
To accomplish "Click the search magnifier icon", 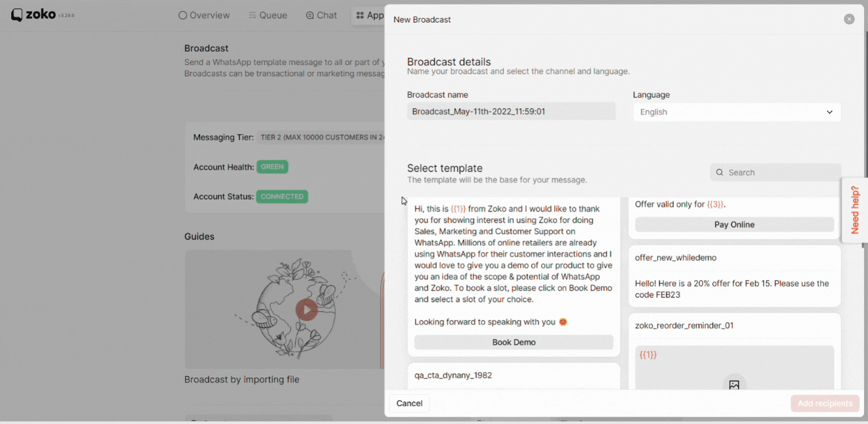I will pyautogui.click(x=720, y=173).
